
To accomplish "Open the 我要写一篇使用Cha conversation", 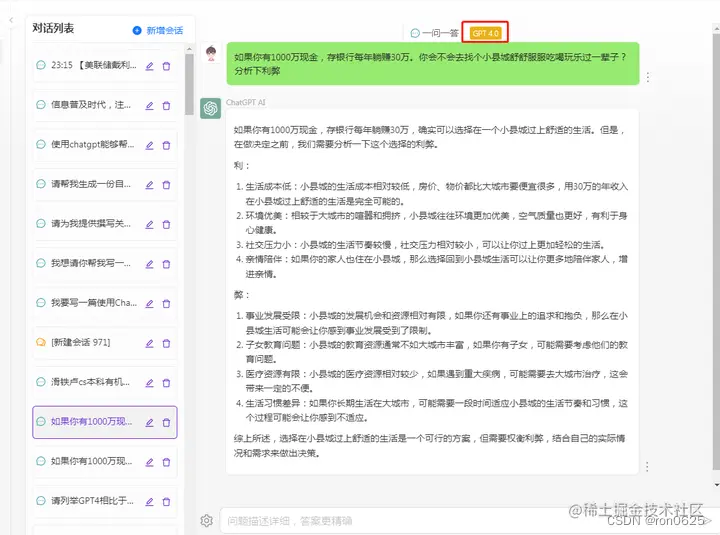I will [x=105, y=303].
